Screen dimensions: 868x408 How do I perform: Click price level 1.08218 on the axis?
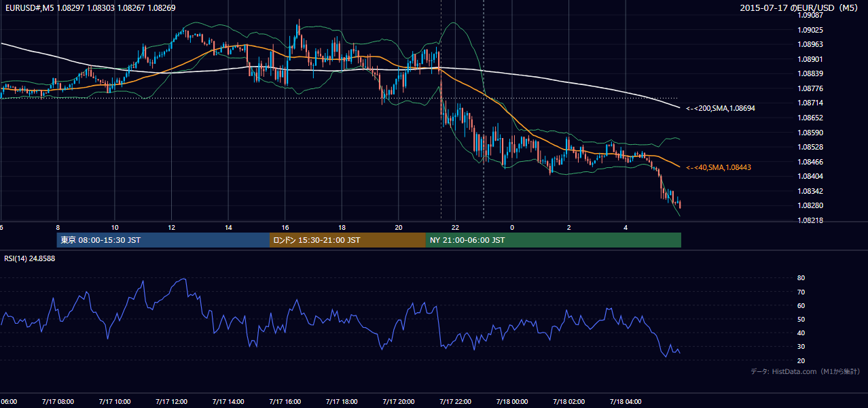pos(811,220)
